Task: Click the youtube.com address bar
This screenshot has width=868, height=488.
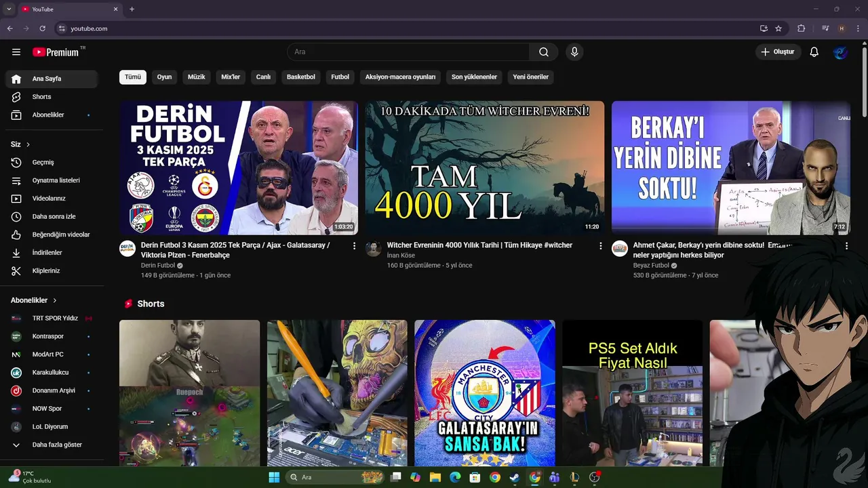Action: click(407, 28)
